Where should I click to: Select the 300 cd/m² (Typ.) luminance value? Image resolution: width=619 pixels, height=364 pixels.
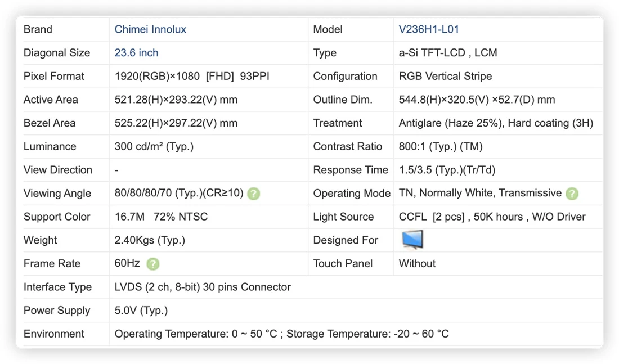[x=154, y=146]
